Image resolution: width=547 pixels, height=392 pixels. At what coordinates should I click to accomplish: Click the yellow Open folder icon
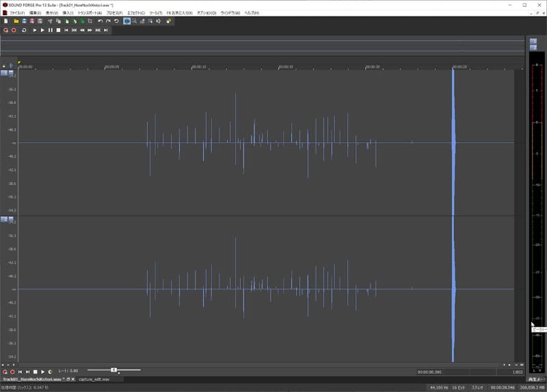(x=16, y=21)
